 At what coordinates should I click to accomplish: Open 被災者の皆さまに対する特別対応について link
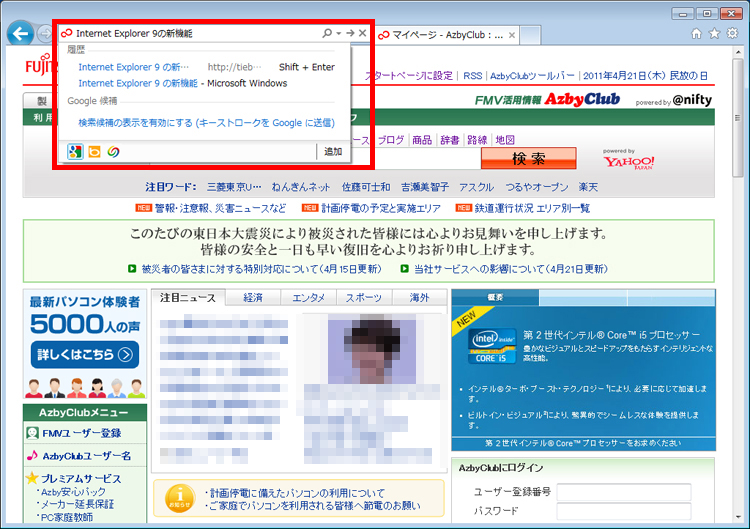pos(262,269)
